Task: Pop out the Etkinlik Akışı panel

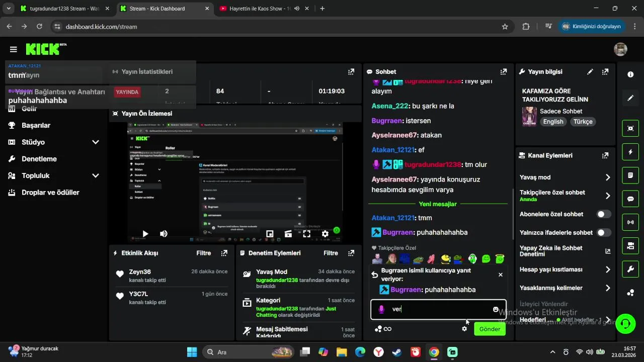Action: click(224, 253)
